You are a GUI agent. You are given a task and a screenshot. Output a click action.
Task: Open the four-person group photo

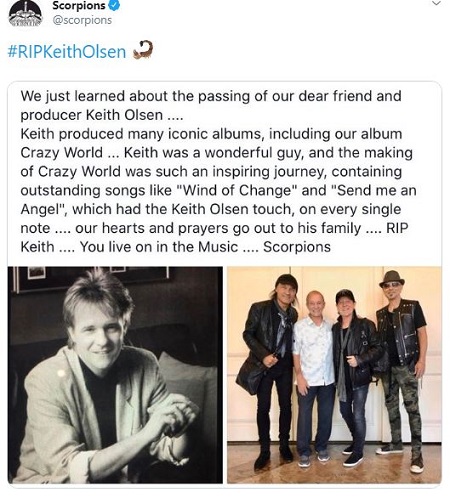[x=334, y=375]
